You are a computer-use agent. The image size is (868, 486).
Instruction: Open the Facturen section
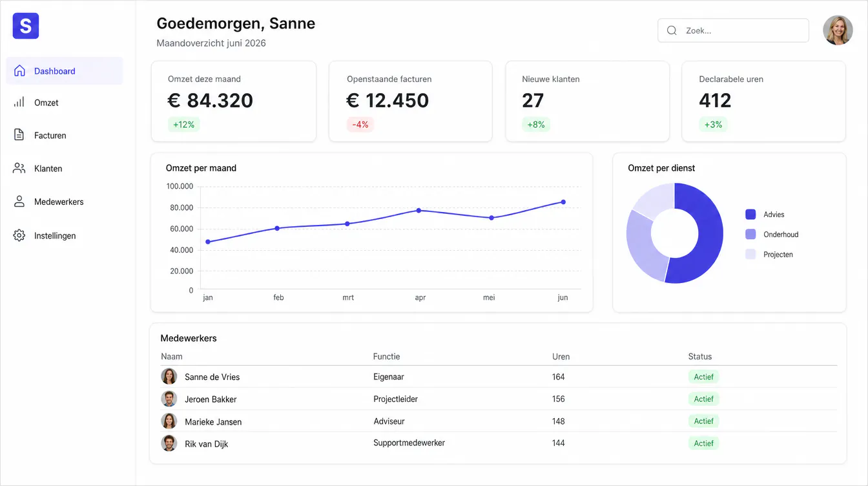point(65,136)
